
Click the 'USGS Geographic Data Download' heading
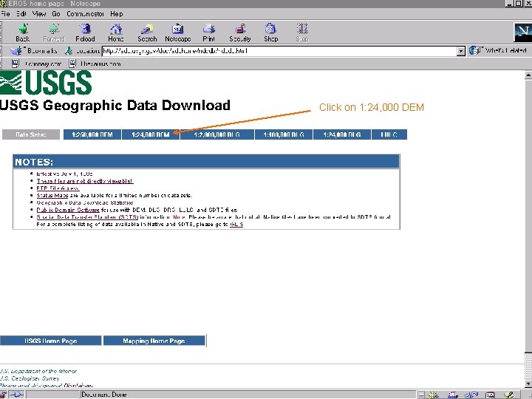(115, 105)
